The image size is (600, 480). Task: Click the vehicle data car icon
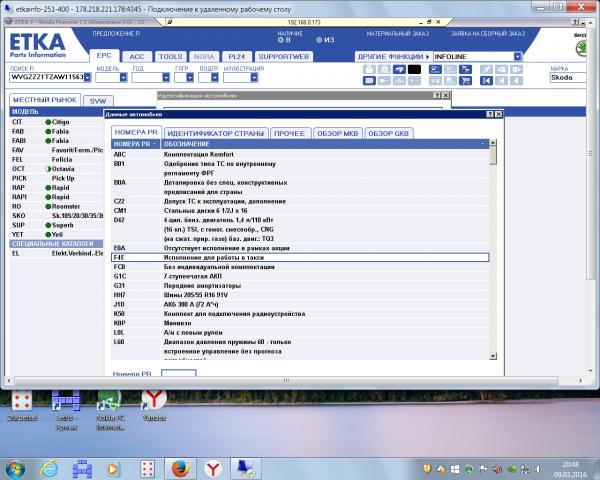(x=435, y=69)
